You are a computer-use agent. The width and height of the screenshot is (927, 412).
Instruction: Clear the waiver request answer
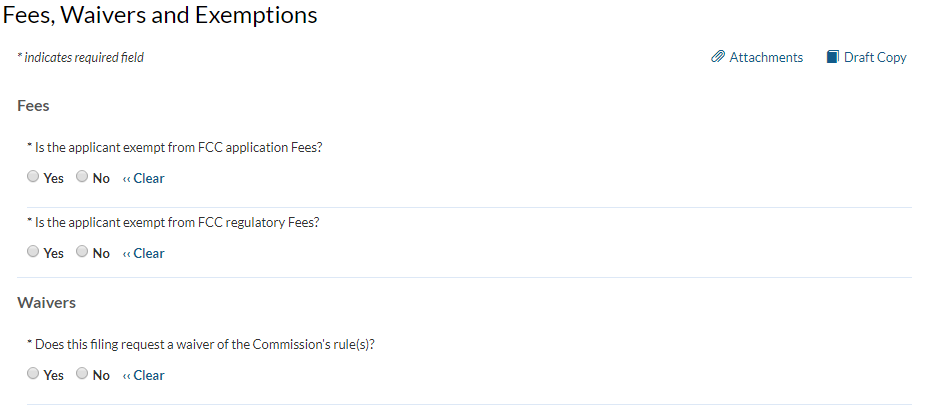[x=144, y=376]
